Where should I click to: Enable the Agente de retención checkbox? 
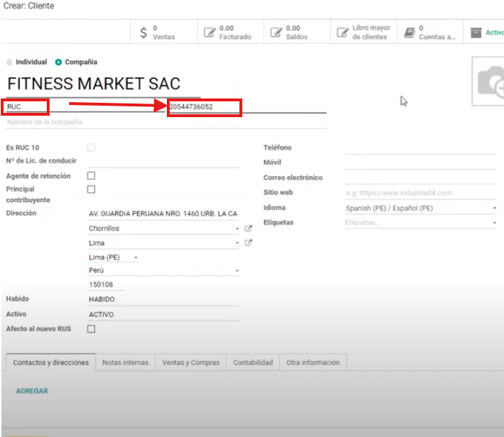[91, 175]
